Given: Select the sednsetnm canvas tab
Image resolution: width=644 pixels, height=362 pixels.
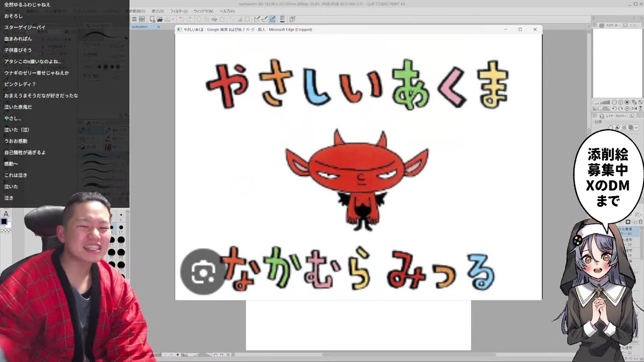Looking at the screenshot, I should pos(140,27).
